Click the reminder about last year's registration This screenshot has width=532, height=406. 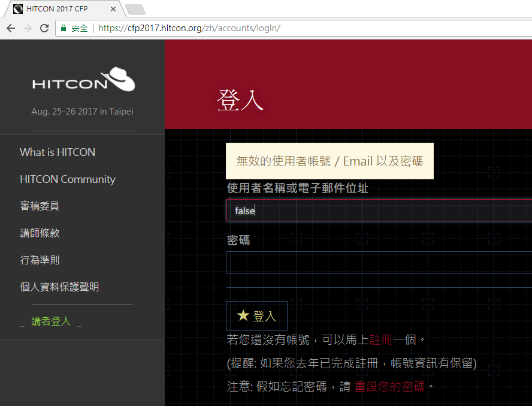(352, 363)
